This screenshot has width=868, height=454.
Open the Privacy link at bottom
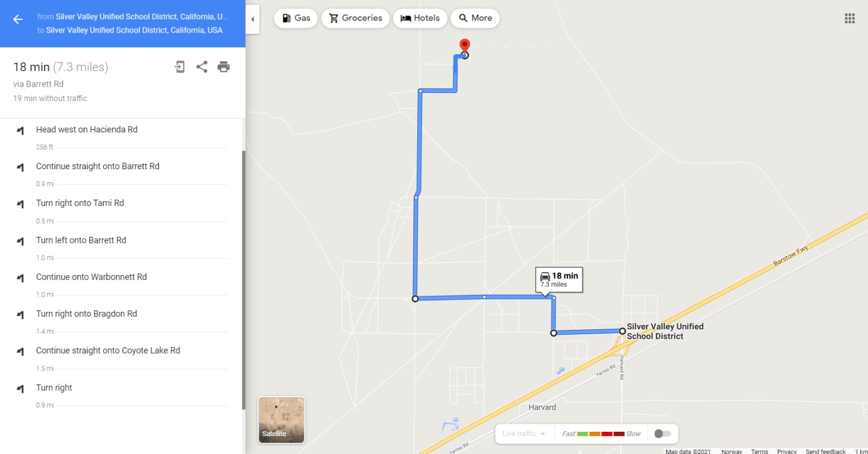pos(787,451)
